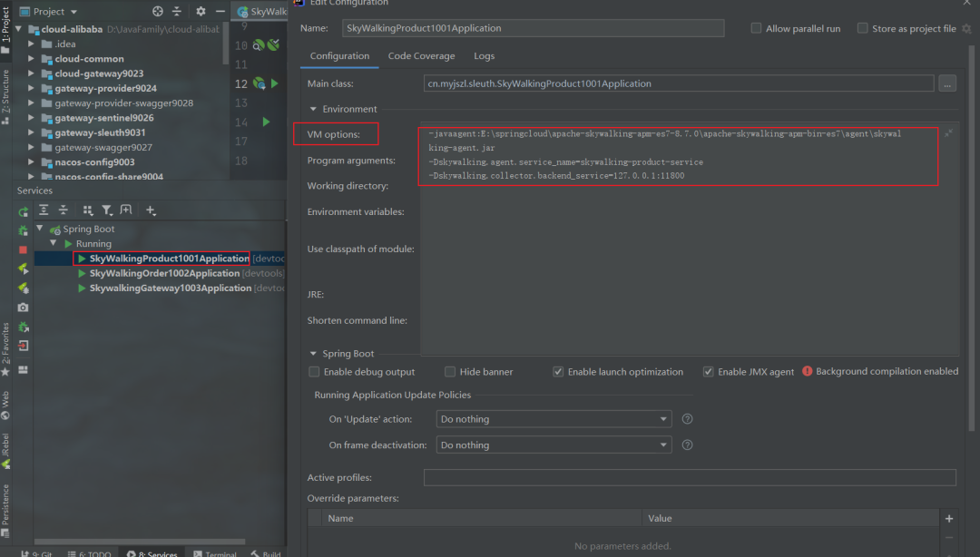Click the Open in New Tab icon
The width and height of the screenshot is (980, 557).
pos(126,210)
